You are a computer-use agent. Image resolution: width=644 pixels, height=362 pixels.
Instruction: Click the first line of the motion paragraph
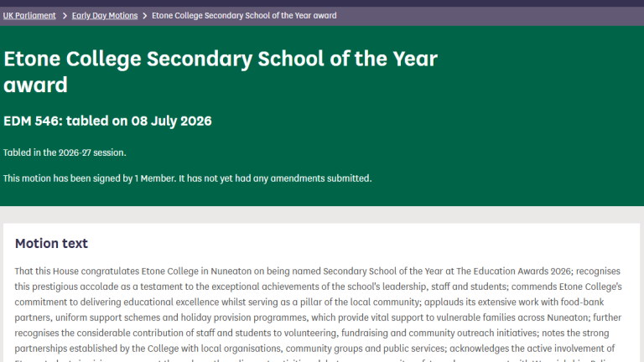318,271
